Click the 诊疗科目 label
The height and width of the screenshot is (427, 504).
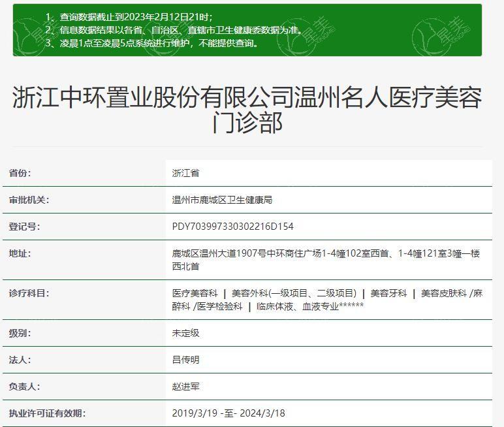29,293
